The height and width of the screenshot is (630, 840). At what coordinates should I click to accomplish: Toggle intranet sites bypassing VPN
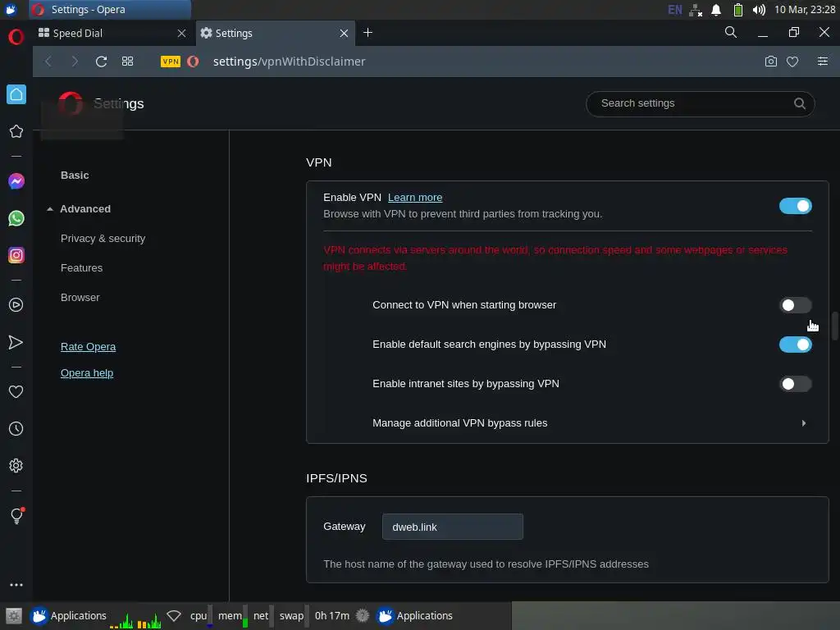pos(795,384)
